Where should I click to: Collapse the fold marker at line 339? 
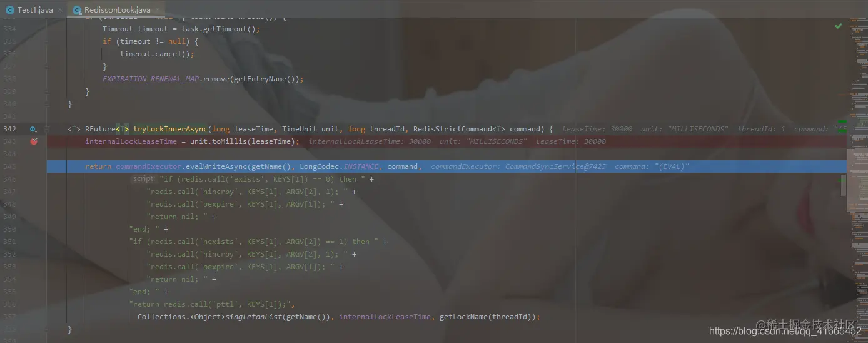point(47,91)
